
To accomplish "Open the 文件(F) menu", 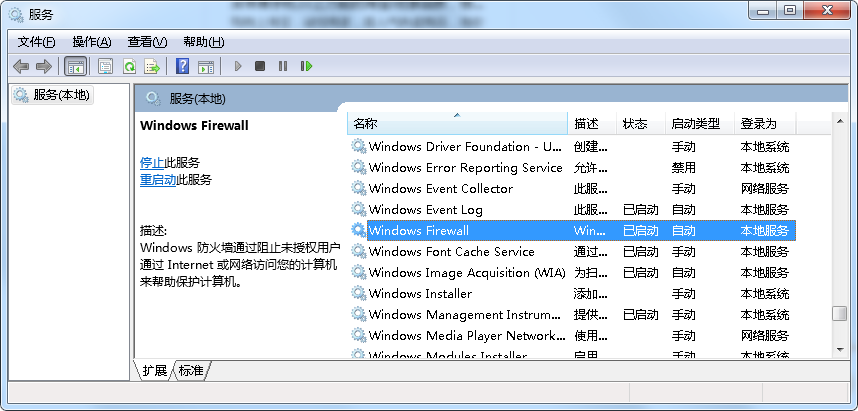I will click(x=37, y=42).
